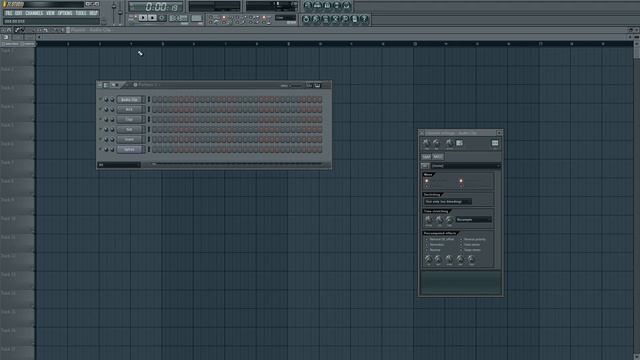Open the CHANNELS menu

click(34, 13)
